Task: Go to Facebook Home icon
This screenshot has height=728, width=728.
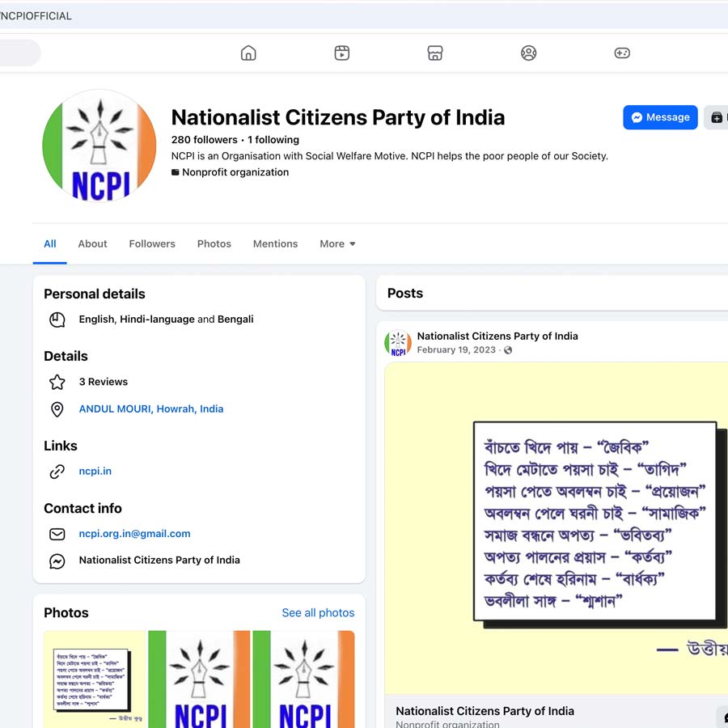Action: pyautogui.click(x=248, y=53)
